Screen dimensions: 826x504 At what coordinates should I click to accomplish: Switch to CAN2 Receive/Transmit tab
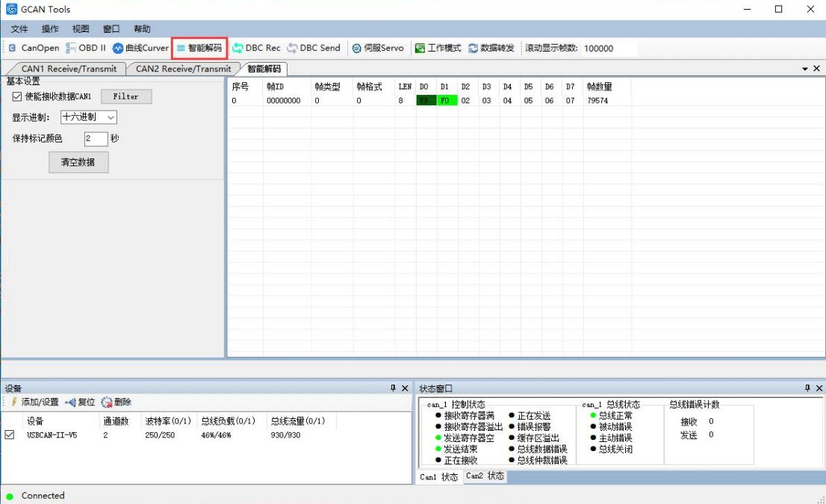point(183,69)
